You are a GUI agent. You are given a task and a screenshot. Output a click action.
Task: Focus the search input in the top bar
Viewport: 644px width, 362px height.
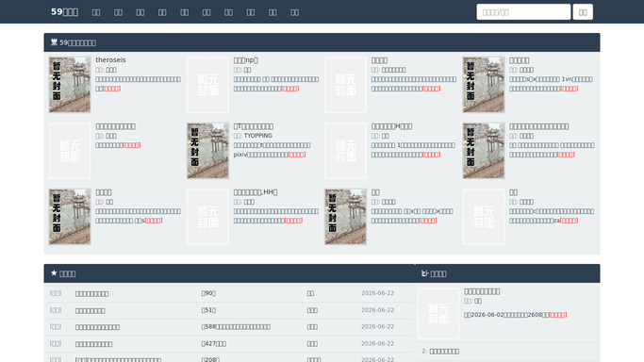click(523, 12)
